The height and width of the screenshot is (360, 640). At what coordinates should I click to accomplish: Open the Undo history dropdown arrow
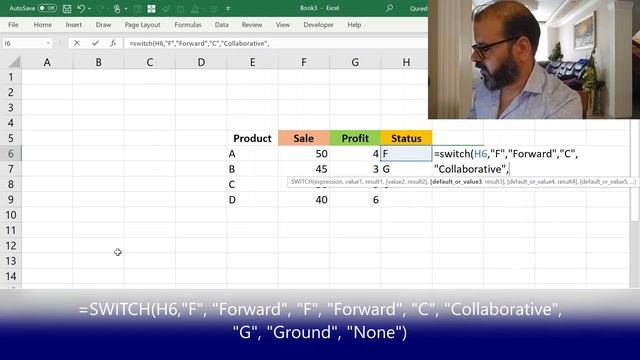89,9
